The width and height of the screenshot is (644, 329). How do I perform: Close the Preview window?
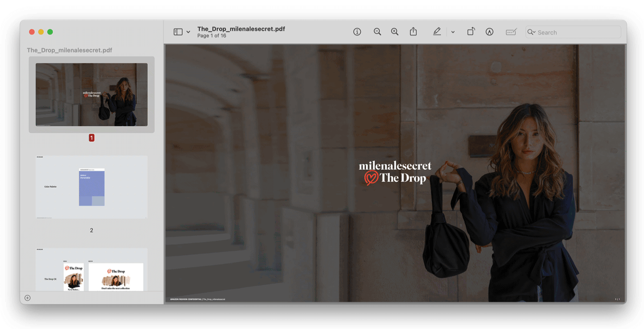pos(32,32)
